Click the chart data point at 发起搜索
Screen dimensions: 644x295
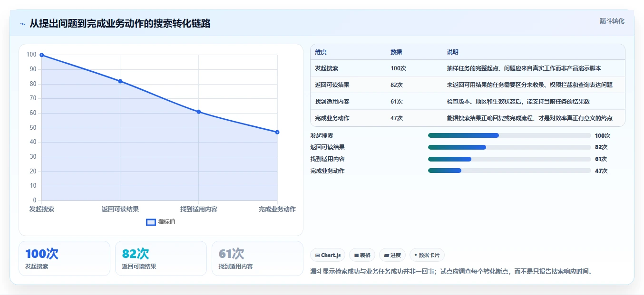(42, 55)
